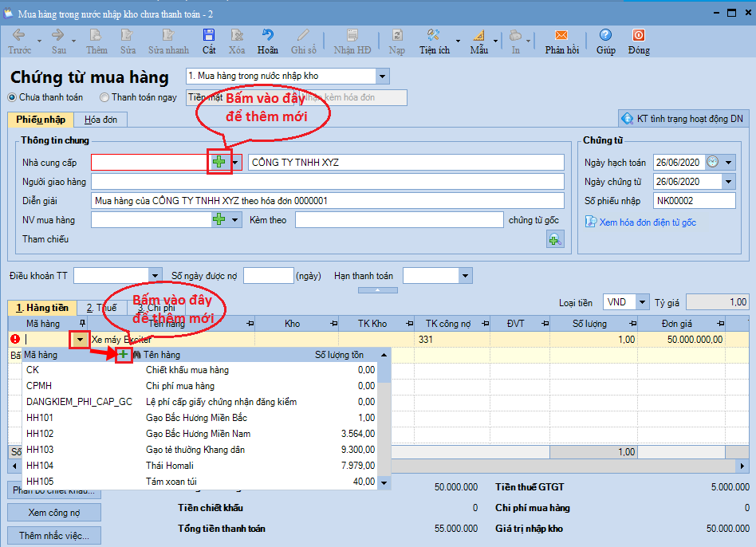756x547 pixels.
Task: Send feedback via Phản hồi
Action: (561, 41)
